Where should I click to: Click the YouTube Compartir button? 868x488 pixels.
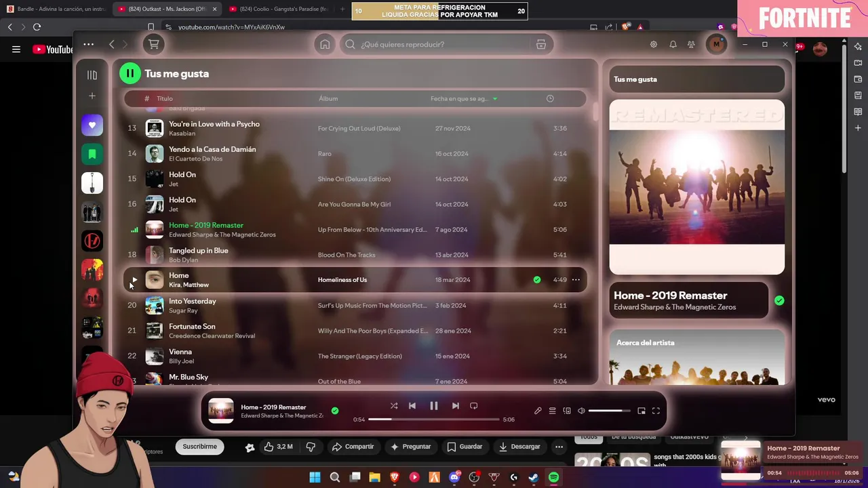pyautogui.click(x=353, y=447)
